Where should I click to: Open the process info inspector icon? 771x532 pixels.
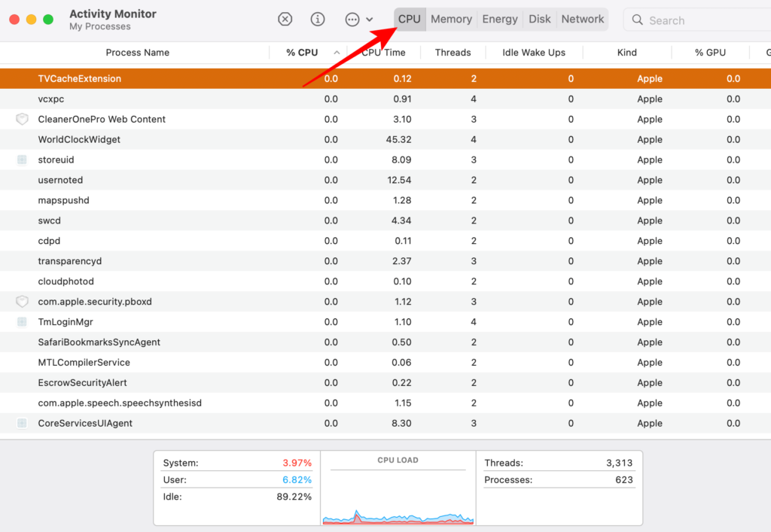click(x=318, y=20)
